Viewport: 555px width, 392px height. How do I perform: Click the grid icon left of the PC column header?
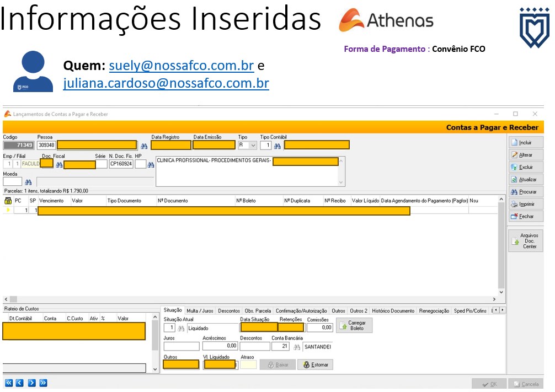coord(8,201)
